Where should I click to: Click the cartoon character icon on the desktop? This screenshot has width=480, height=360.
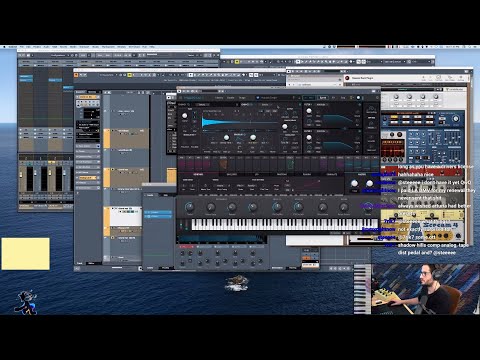(x=26, y=302)
